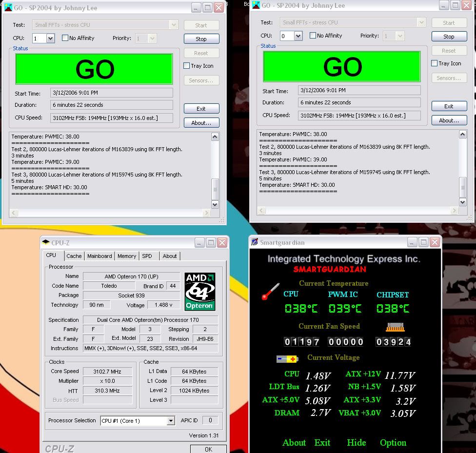Maximize the right SP2004 window
The image size is (476, 453).
point(455,5)
